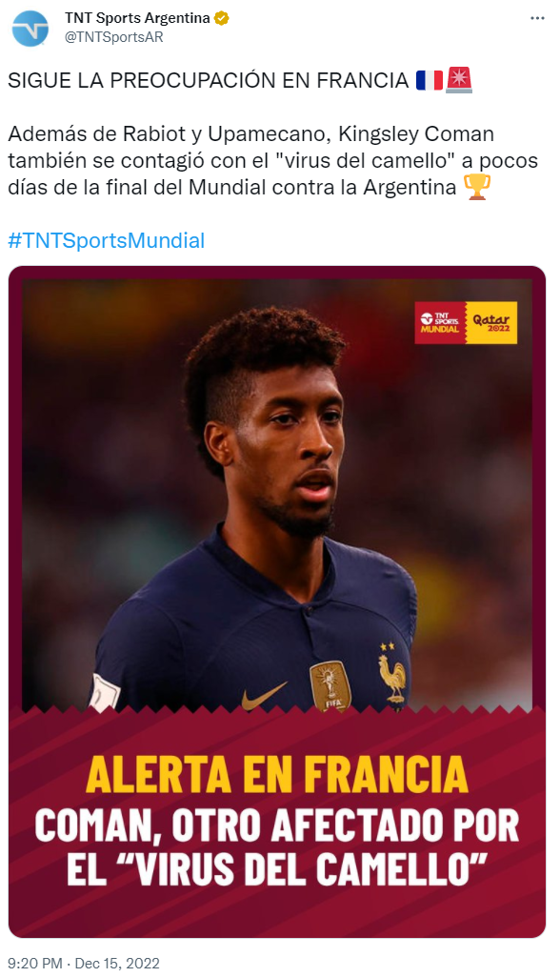This screenshot has width=560, height=977.
Task: Open the #TNTSportsMundial hashtag
Action: pyautogui.click(x=106, y=240)
